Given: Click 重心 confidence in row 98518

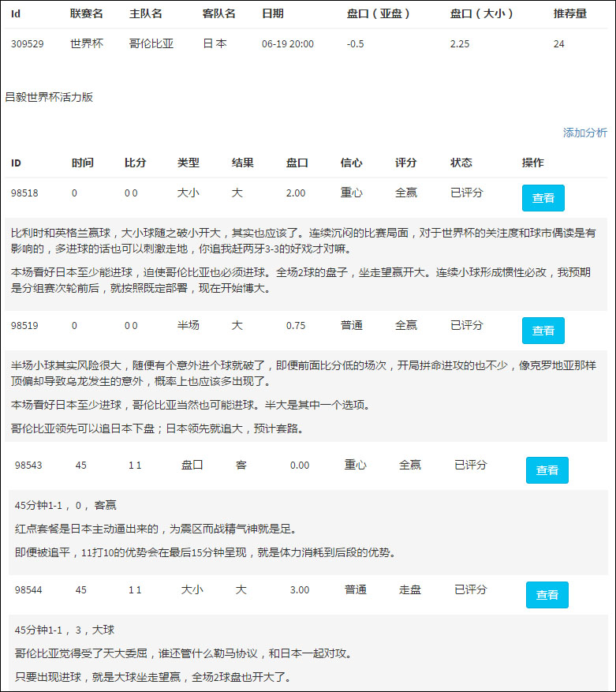Looking at the screenshot, I should 351,193.
